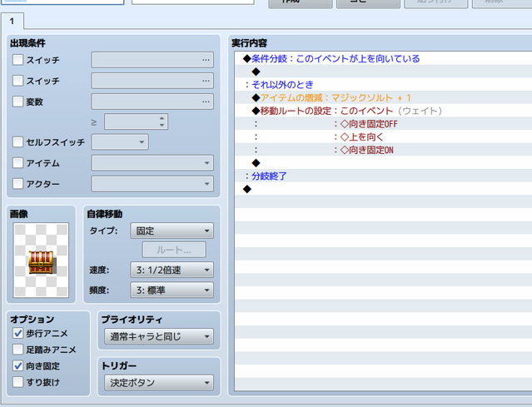The image size is (532, 407).
Task: Open the タイプ dropdown showing 固定
Action: 172,231
